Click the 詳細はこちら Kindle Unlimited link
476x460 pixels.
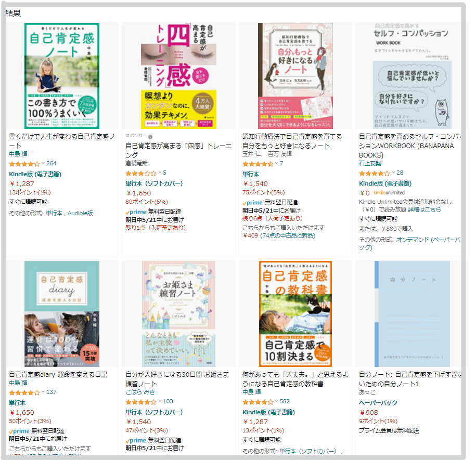(424, 209)
